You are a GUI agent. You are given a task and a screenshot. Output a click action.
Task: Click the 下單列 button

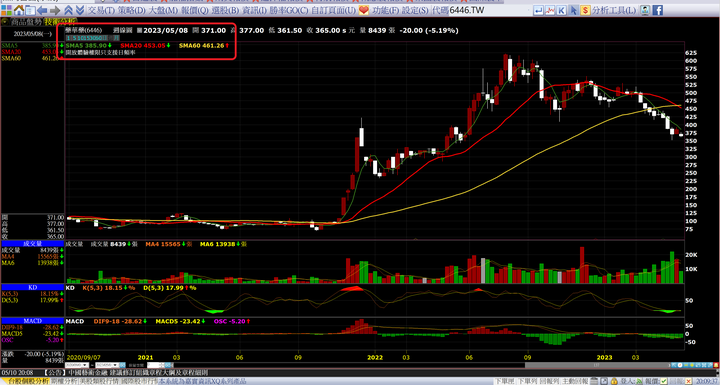(x=528, y=381)
